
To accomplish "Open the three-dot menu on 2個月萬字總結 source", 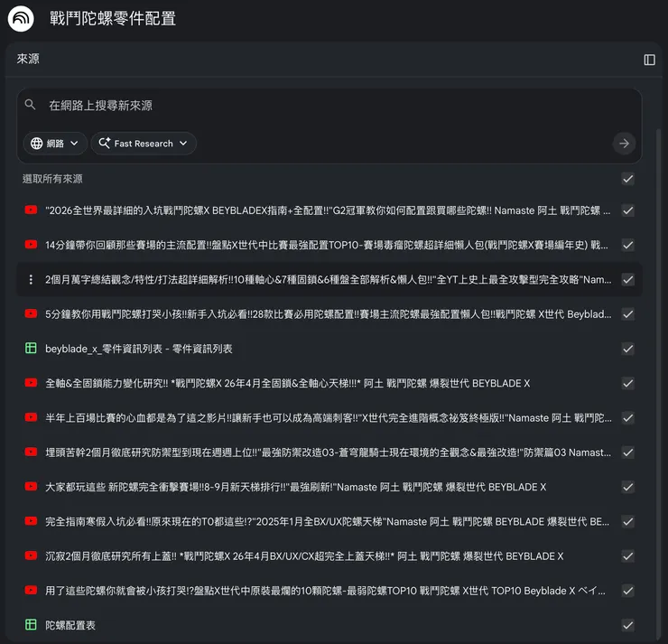I will click(x=31, y=280).
